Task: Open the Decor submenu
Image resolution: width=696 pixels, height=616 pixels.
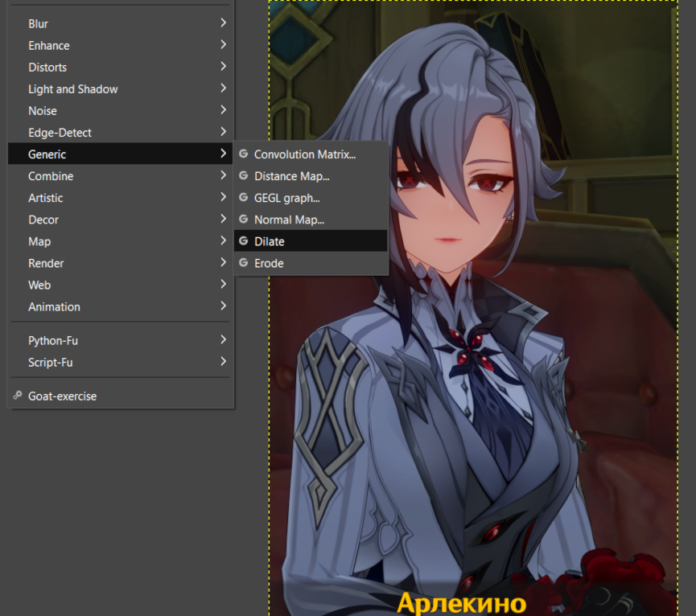Action: coord(120,219)
